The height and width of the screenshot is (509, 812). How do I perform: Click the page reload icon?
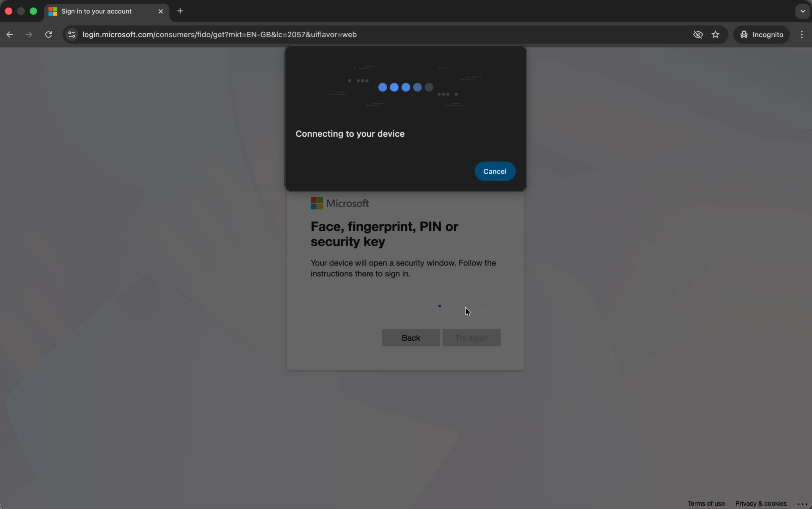click(48, 34)
